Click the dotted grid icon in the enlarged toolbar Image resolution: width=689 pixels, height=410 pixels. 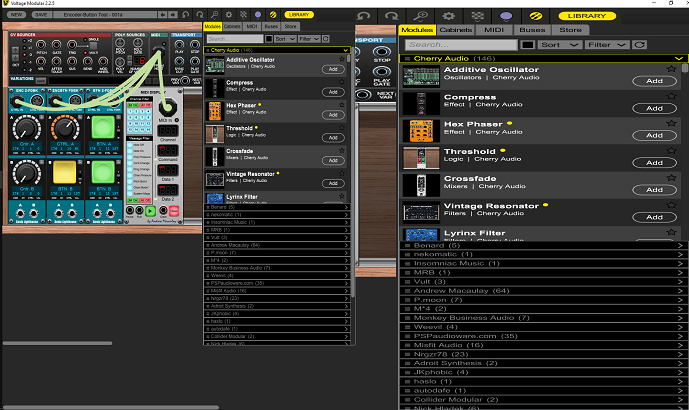477,16
